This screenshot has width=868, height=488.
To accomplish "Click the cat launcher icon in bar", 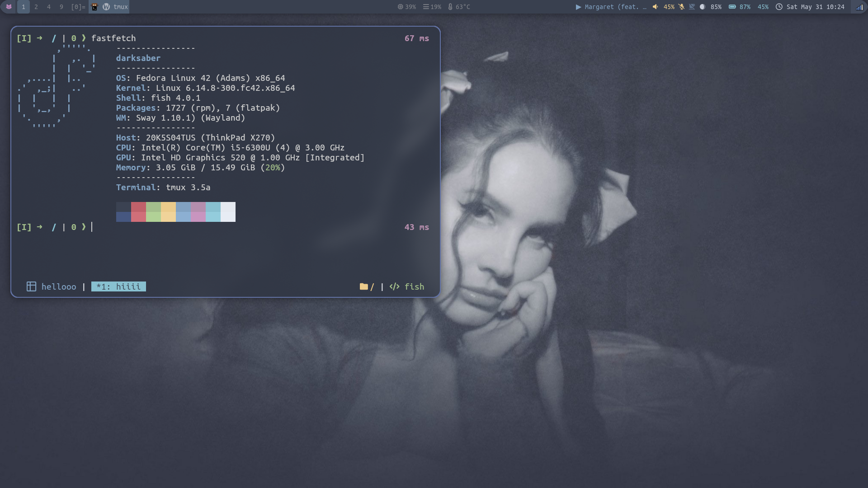I will pyautogui.click(x=9, y=7).
